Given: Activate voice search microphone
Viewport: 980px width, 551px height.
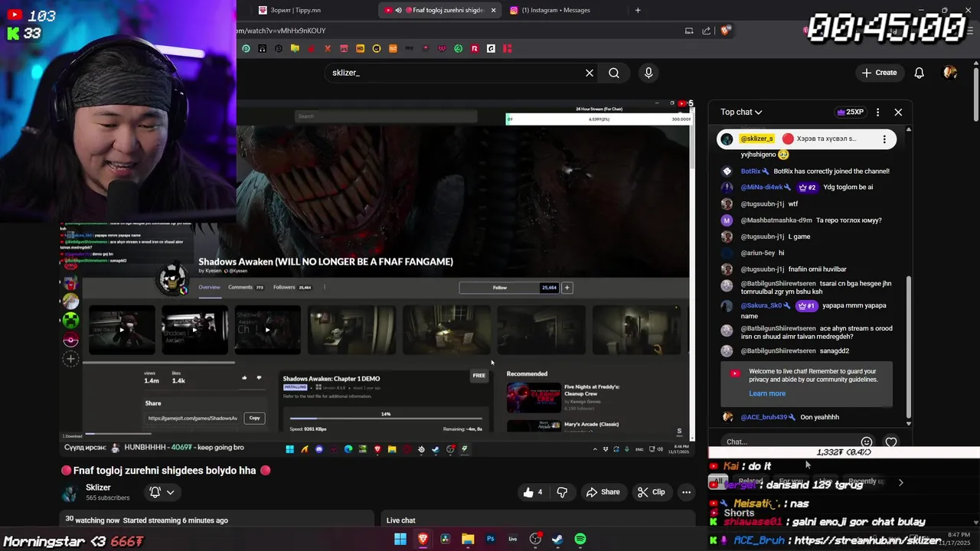Looking at the screenshot, I should 648,73.
